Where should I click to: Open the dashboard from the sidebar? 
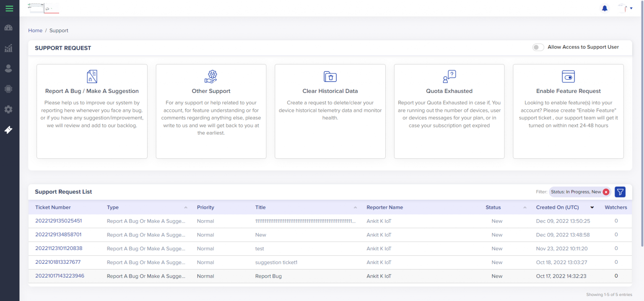point(9,27)
